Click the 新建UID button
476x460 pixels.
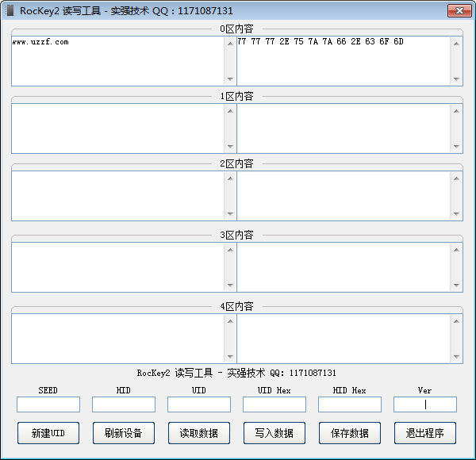(48, 433)
